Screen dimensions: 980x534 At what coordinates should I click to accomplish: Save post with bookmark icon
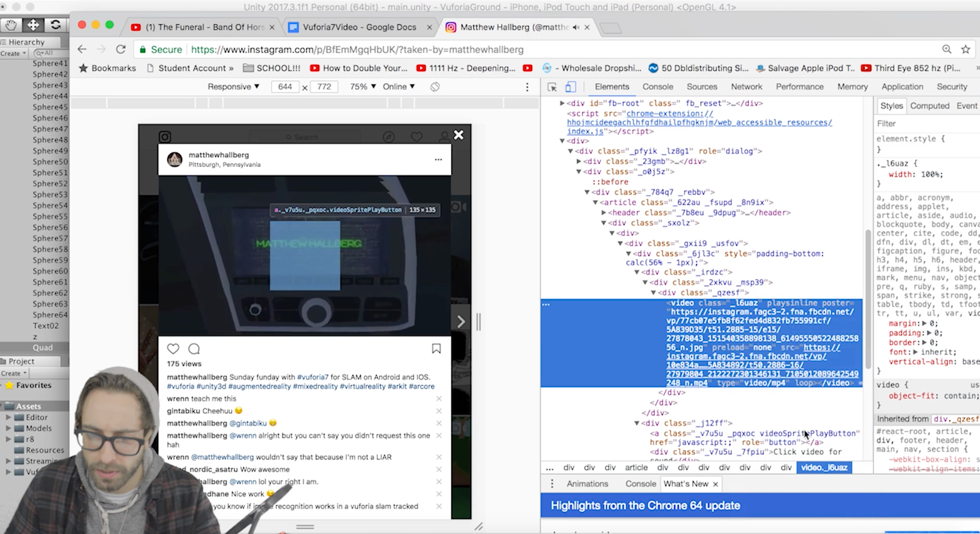(x=436, y=349)
